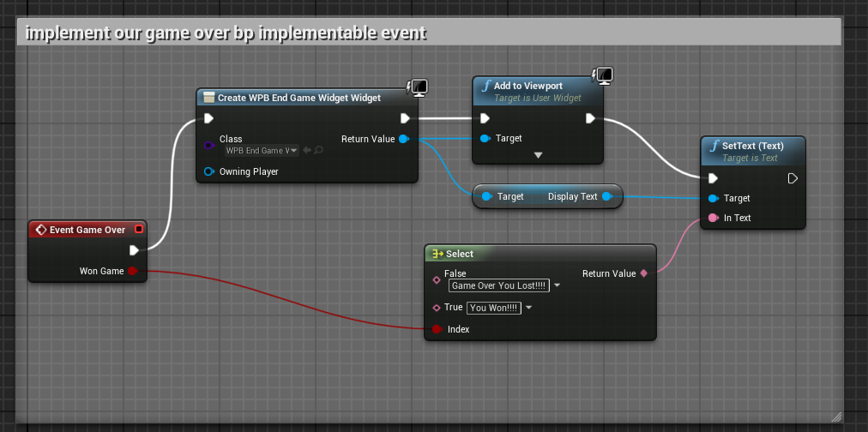Click Create Widget node execution output pin
868x432 pixels.
click(x=405, y=118)
